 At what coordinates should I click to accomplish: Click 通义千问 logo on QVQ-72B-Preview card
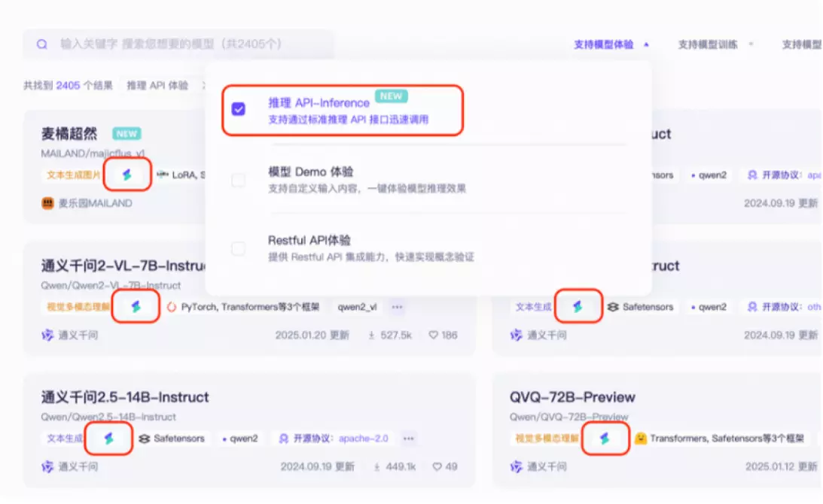point(517,466)
